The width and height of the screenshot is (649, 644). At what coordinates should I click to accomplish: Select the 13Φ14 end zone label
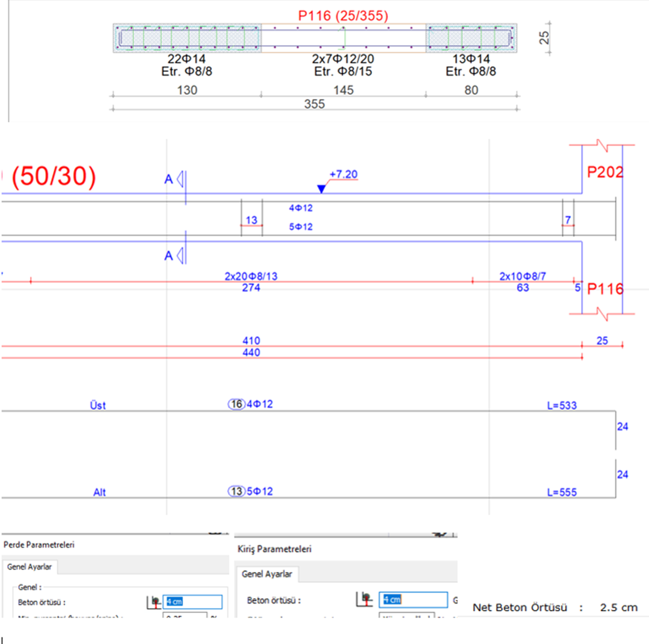[x=471, y=59]
